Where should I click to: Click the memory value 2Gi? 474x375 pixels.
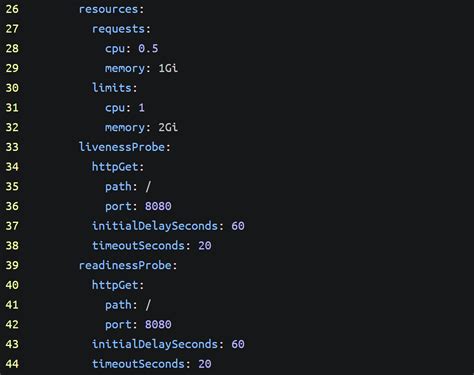(168, 127)
